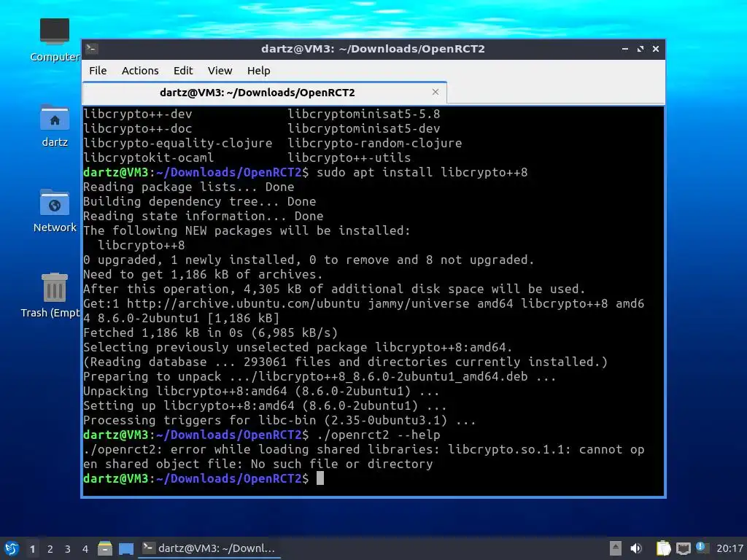Click the 'libcryptokit-ocaml' package name

pyautogui.click(x=148, y=157)
